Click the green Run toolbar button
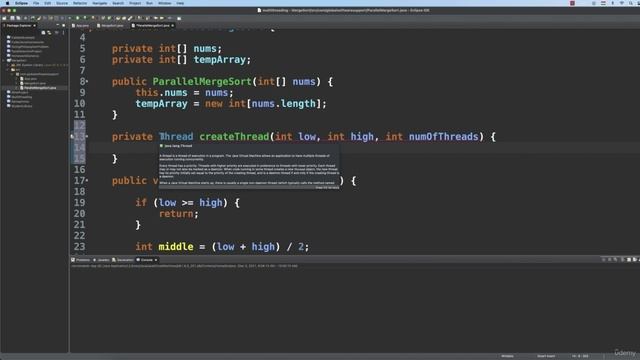The image size is (640, 360). 78,18
